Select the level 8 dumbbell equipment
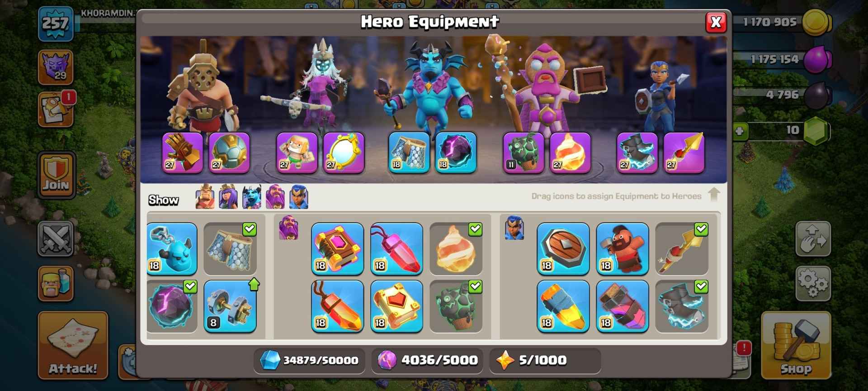 [x=230, y=306]
